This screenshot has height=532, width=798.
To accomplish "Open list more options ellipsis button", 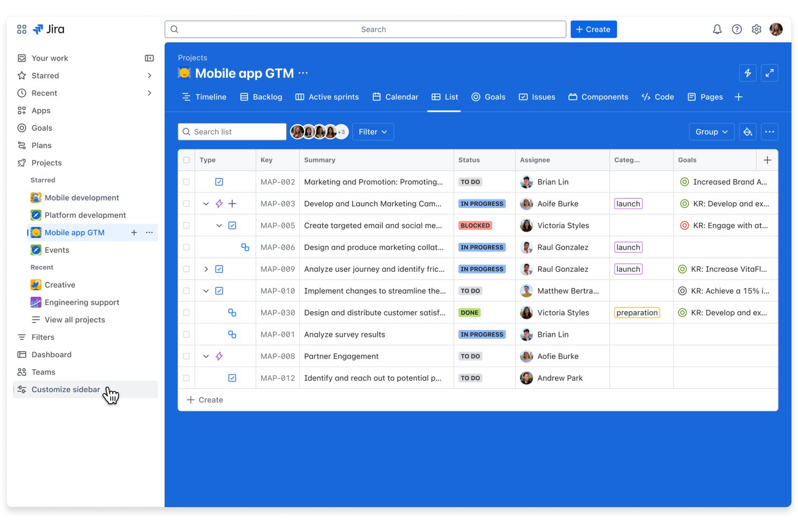I will tap(769, 132).
